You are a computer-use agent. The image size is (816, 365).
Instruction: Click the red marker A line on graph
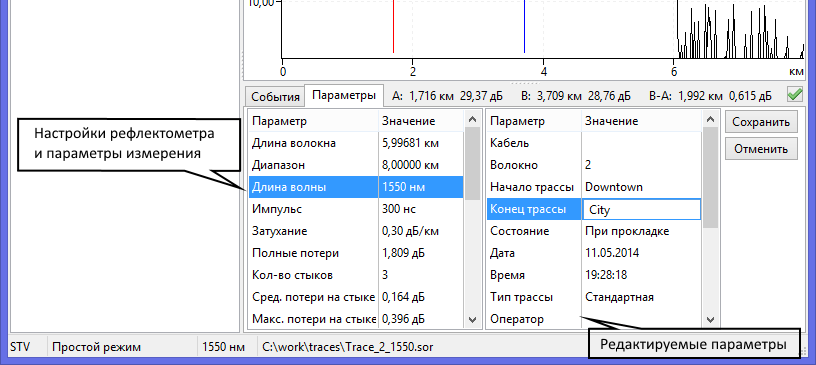(x=393, y=26)
